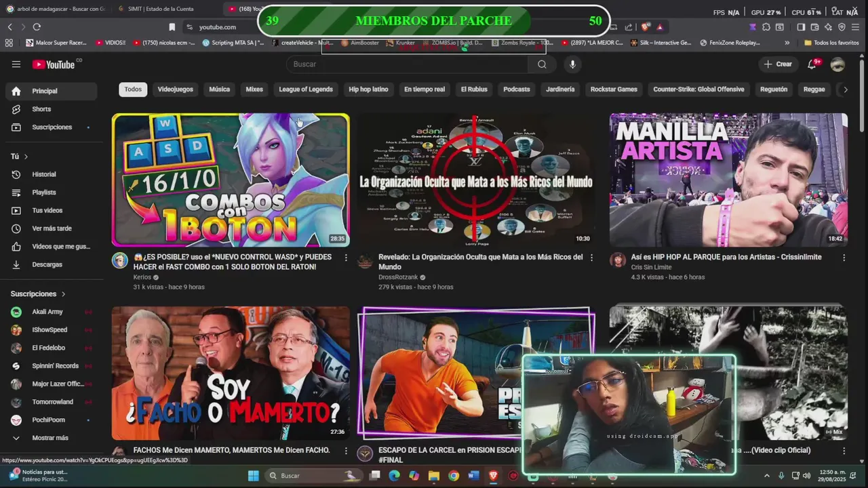This screenshot has height=488, width=868.
Task: Select the Música filter chip
Action: point(219,89)
